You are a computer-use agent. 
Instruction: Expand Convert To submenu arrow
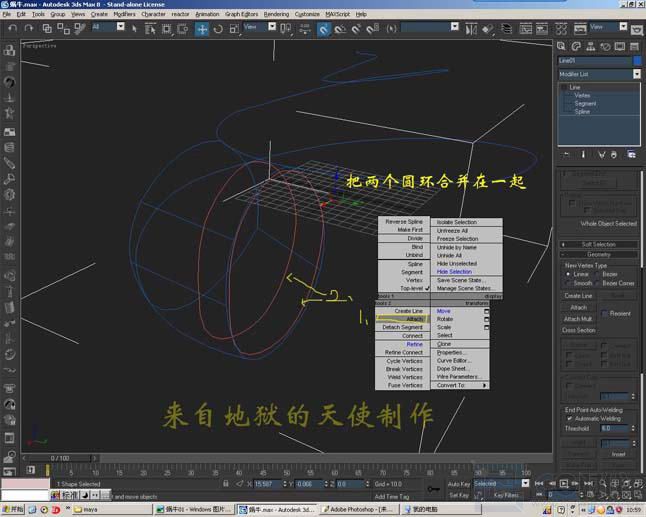pos(484,386)
